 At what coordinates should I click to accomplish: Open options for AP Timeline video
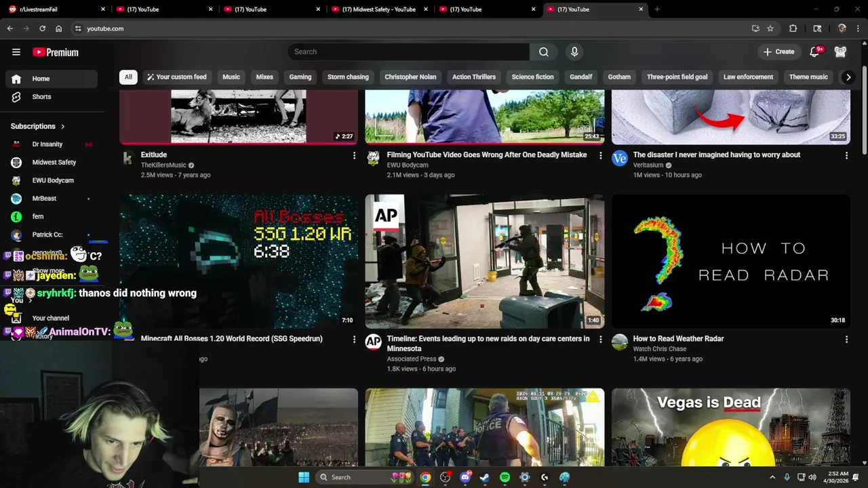pyautogui.click(x=600, y=339)
